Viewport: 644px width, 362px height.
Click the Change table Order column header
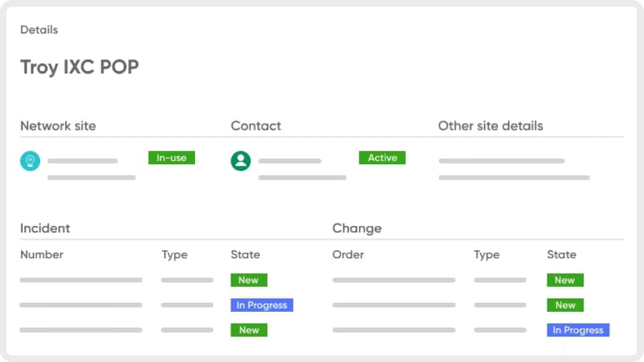(348, 255)
